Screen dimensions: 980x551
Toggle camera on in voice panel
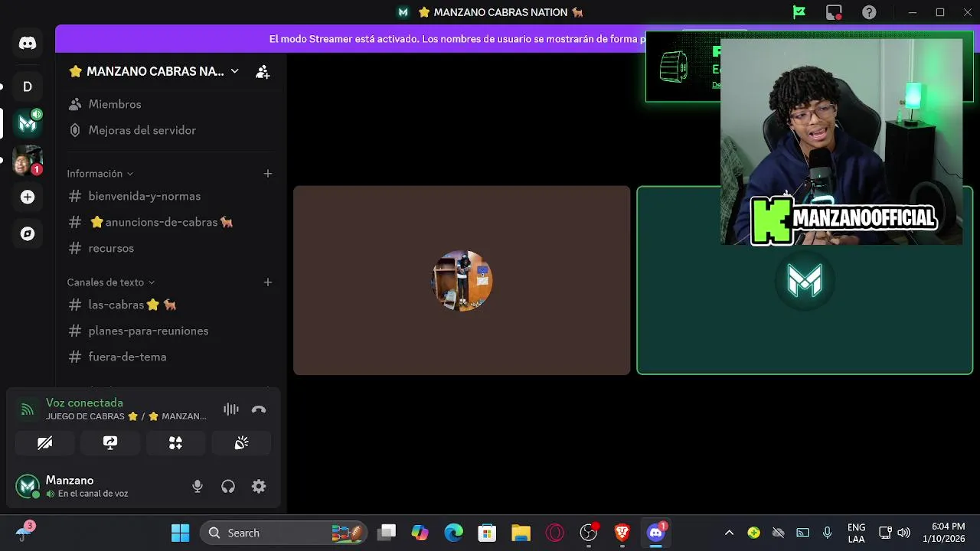(x=44, y=442)
